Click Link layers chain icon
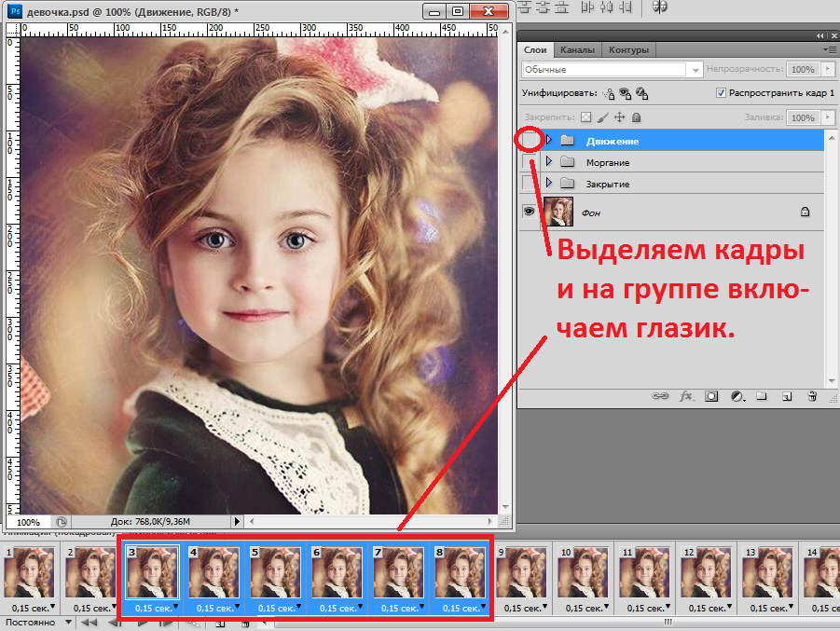 [x=660, y=396]
